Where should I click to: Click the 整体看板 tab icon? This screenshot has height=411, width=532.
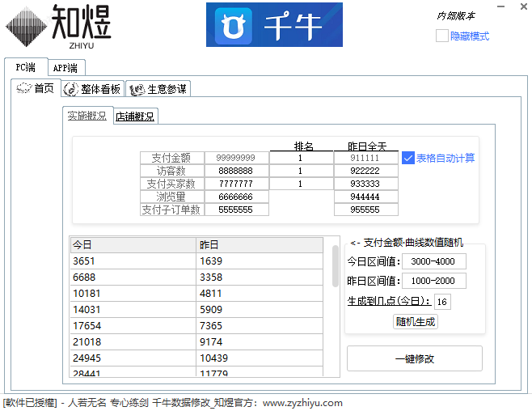71,89
